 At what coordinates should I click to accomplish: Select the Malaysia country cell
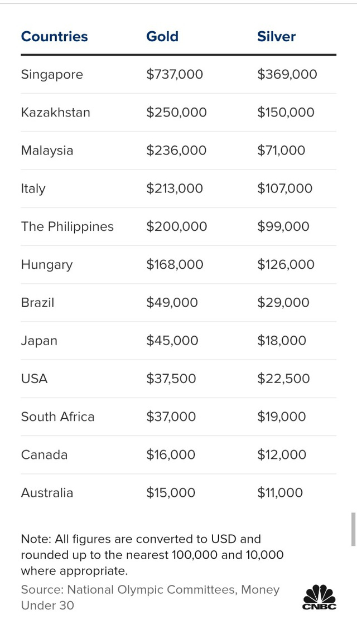[47, 151]
